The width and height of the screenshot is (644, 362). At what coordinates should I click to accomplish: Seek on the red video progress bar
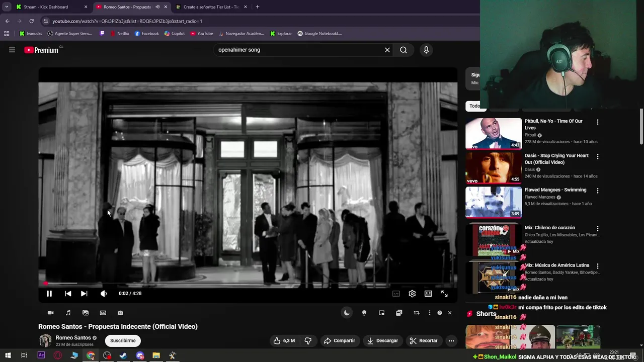click(x=248, y=284)
